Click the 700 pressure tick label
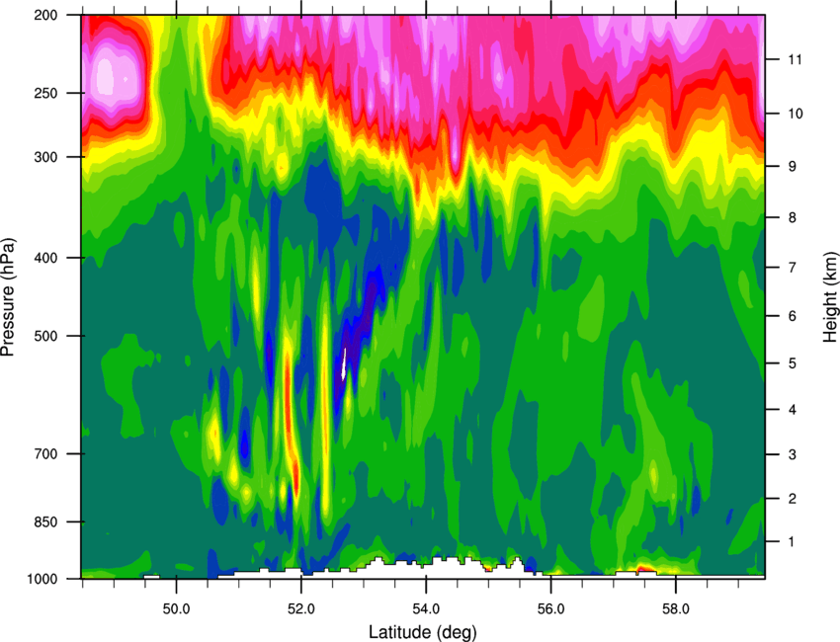 click(45, 454)
